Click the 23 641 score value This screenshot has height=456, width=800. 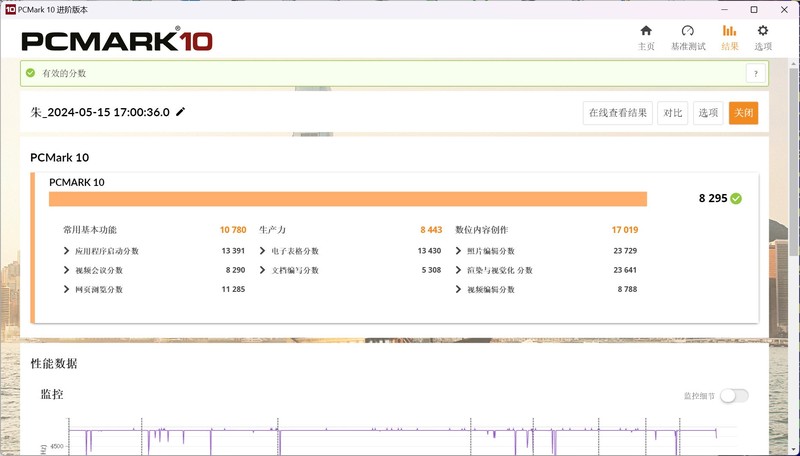[625, 270]
